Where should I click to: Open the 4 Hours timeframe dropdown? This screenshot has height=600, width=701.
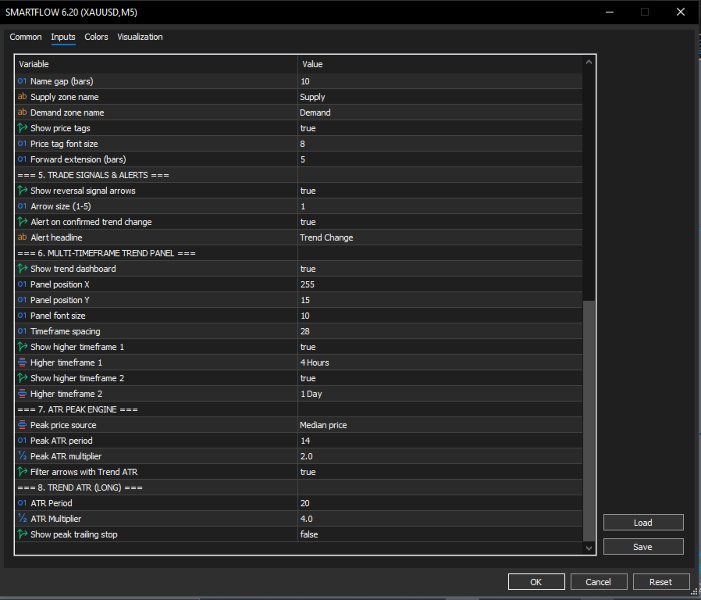click(x=440, y=363)
